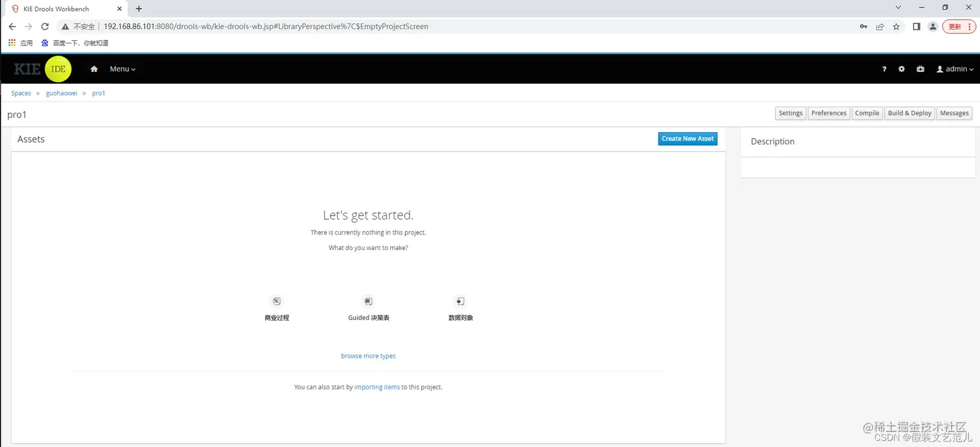This screenshot has height=447, width=980.
Task: Select the Guided 决策表 icon
Action: pos(368,301)
